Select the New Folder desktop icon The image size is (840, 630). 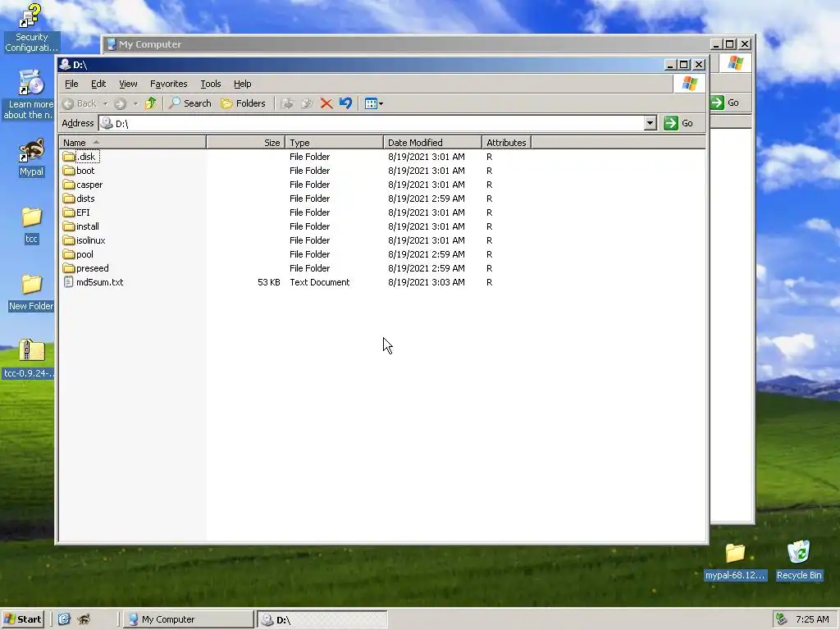point(31,293)
